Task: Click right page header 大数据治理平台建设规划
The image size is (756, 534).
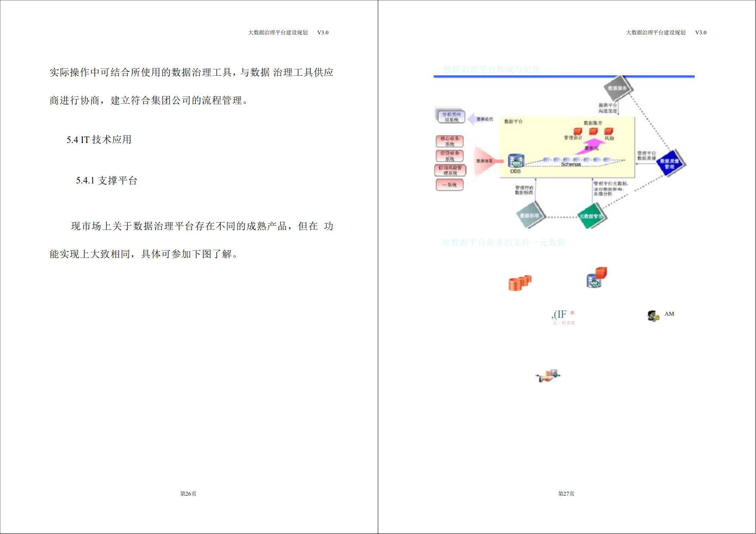Action: click(656, 32)
